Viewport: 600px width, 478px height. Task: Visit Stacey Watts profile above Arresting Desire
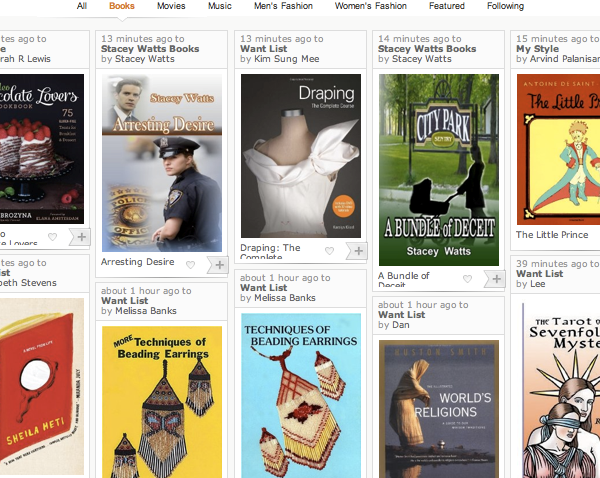pos(145,59)
